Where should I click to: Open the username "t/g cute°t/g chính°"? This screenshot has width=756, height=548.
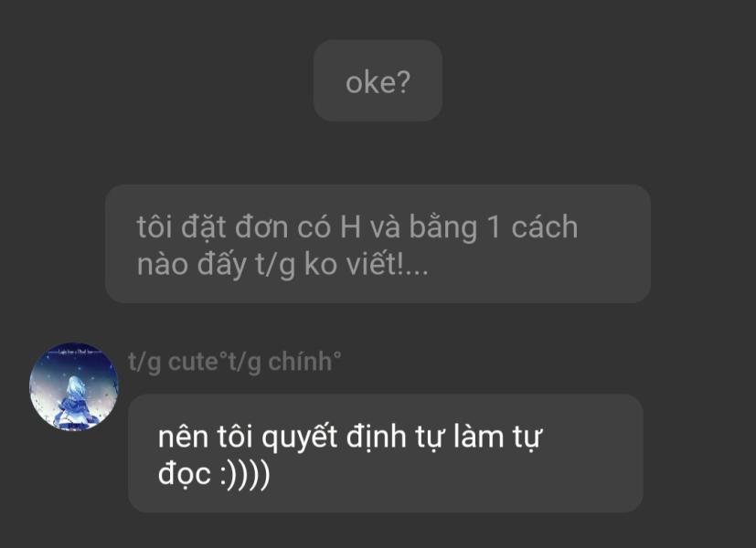tap(234, 362)
